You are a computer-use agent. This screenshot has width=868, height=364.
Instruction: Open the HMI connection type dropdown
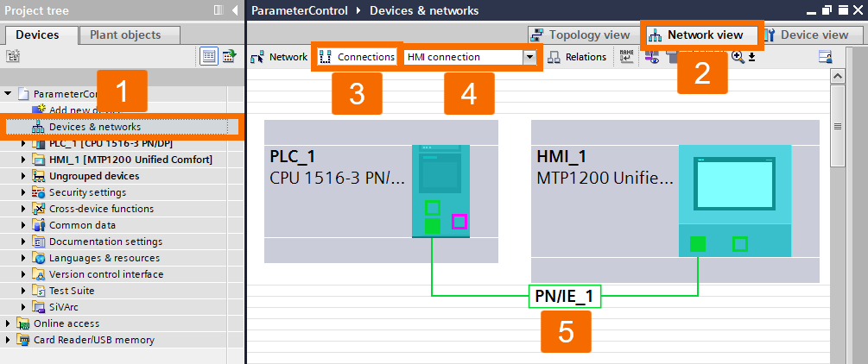pyautogui.click(x=529, y=57)
